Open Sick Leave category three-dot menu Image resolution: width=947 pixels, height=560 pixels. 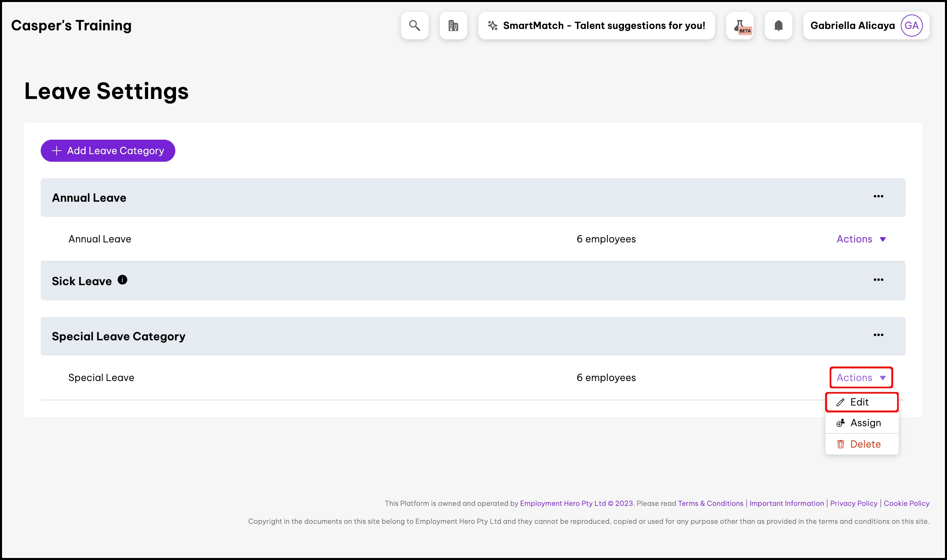(x=878, y=280)
